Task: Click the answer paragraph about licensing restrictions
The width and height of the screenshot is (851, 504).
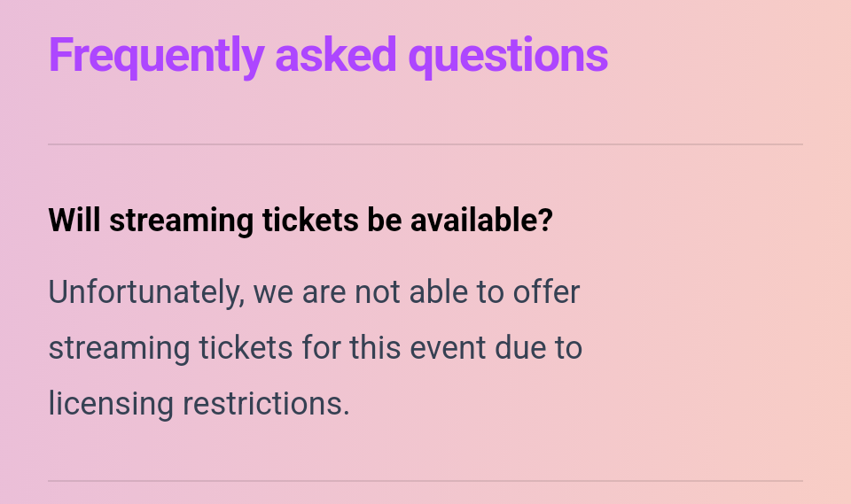Action: [x=315, y=347]
